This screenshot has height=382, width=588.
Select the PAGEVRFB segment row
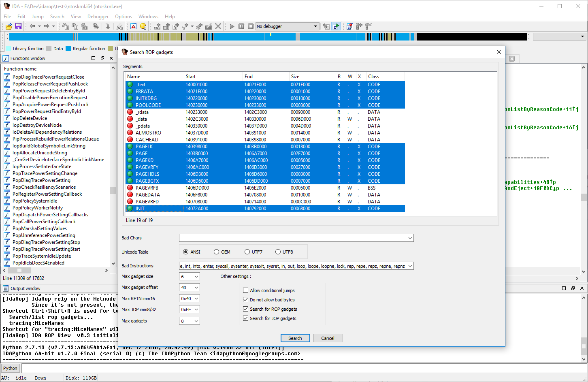point(265,188)
